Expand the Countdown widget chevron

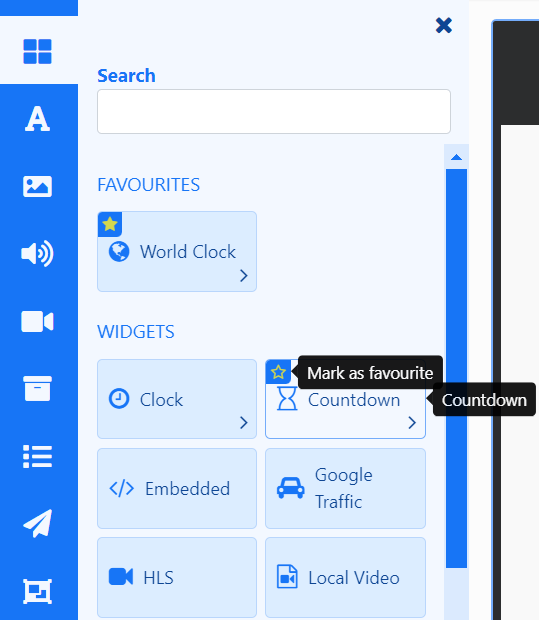pyautogui.click(x=412, y=423)
